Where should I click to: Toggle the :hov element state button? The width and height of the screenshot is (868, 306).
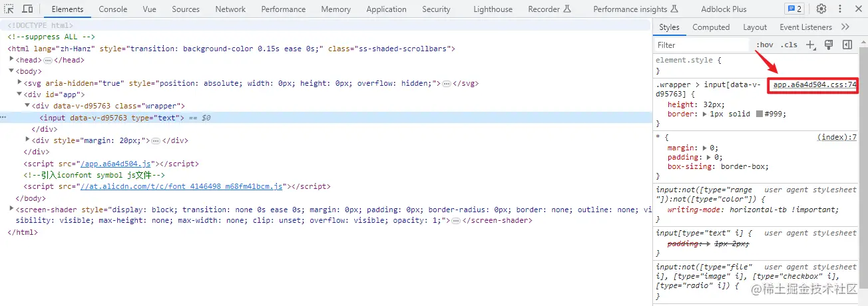tap(765, 45)
